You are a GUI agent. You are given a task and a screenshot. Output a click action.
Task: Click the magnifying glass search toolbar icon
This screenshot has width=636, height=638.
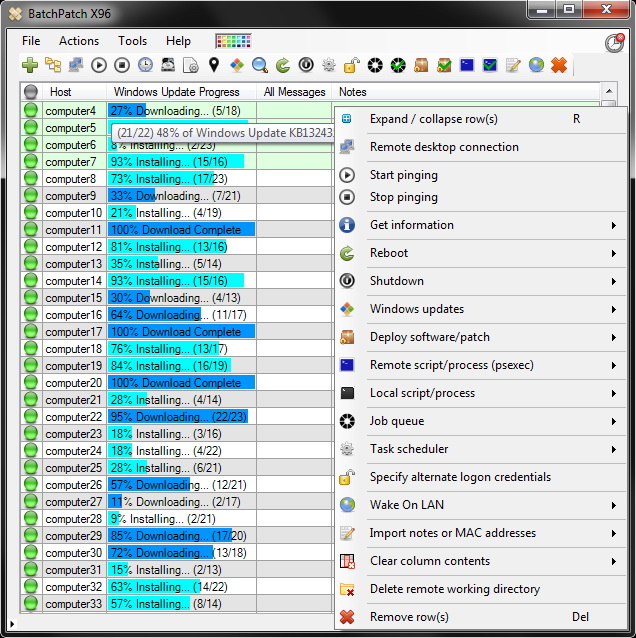(260, 65)
